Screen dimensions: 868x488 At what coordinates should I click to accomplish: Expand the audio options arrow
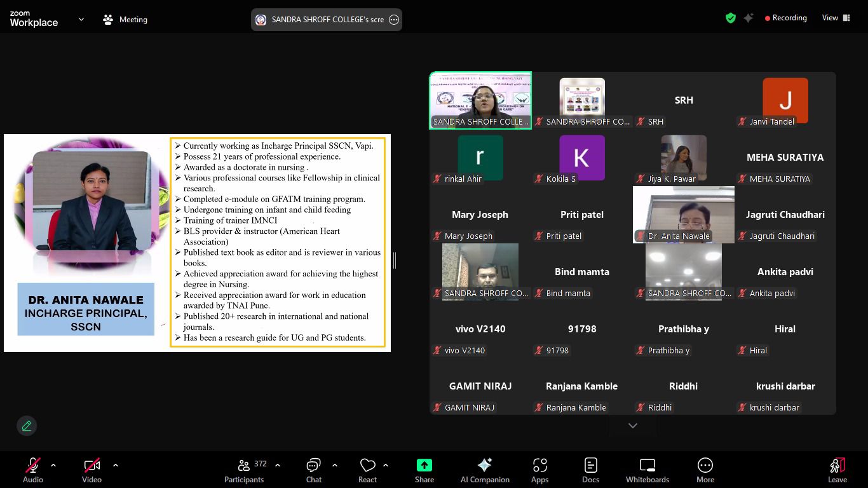(x=53, y=465)
